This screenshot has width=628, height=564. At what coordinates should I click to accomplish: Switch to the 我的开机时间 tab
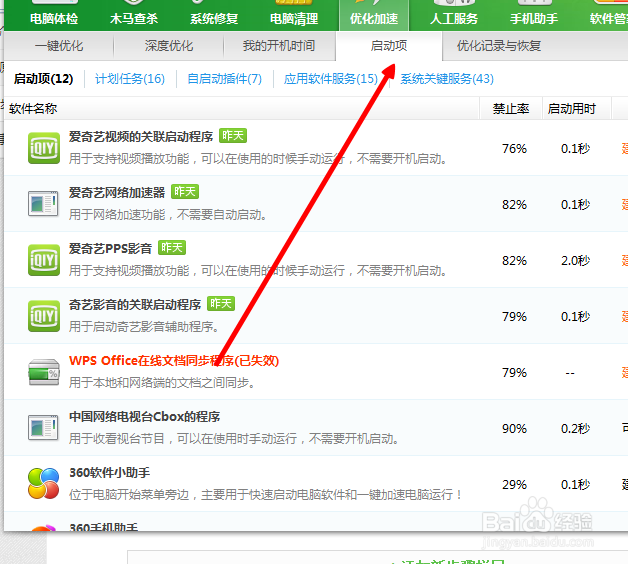point(279,46)
